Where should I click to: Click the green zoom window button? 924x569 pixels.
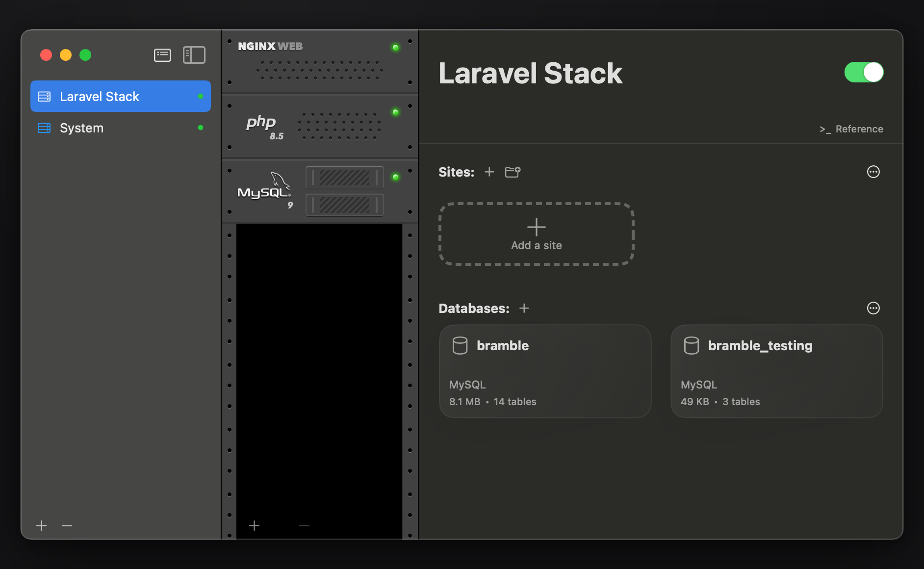[x=85, y=55]
